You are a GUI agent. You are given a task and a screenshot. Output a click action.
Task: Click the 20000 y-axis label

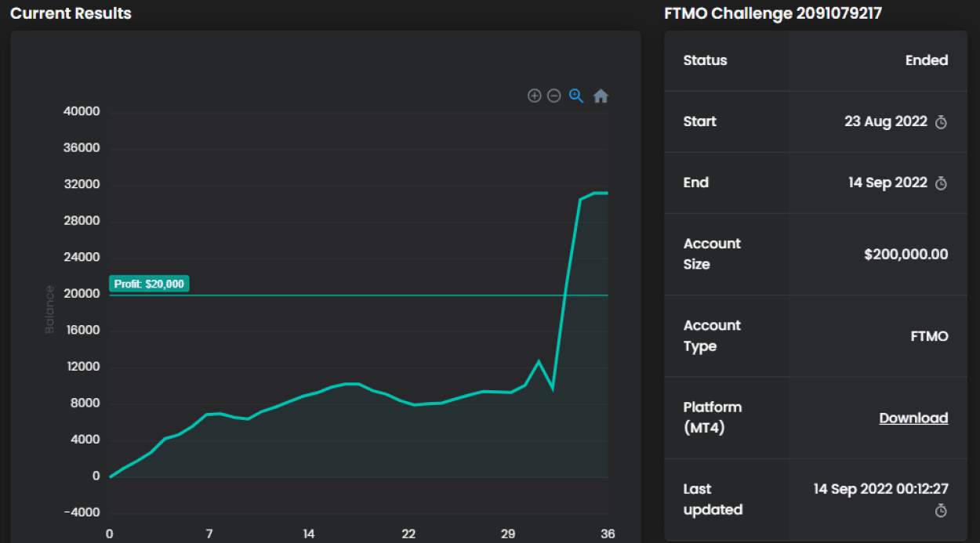81,294
